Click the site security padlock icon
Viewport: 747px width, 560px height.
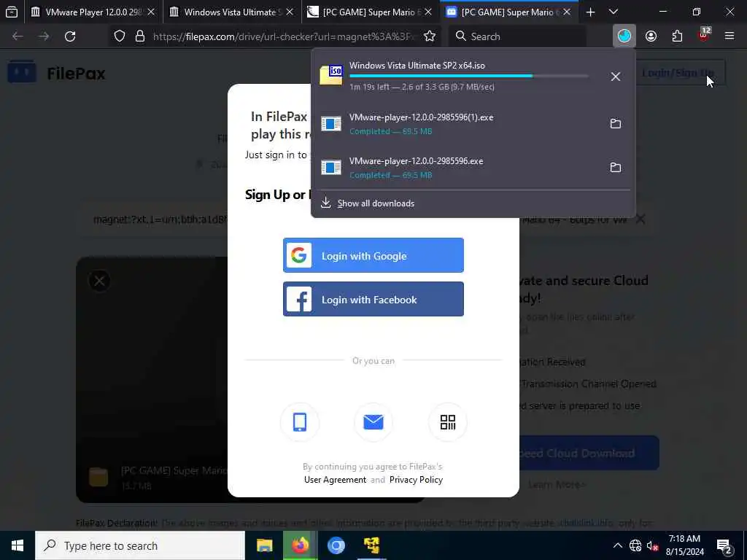pyautogui.click(x=139, y=36)
